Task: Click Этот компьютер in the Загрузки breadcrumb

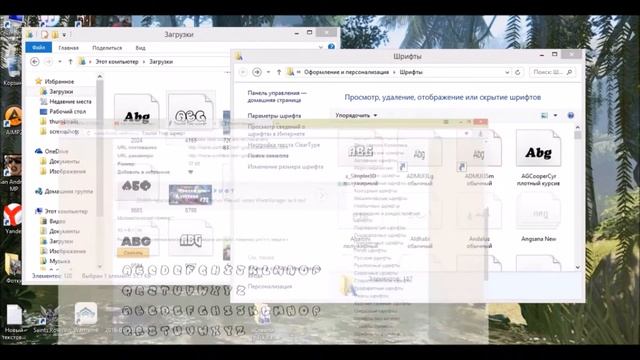Action: pyautogui.click(x=117, y=62)
